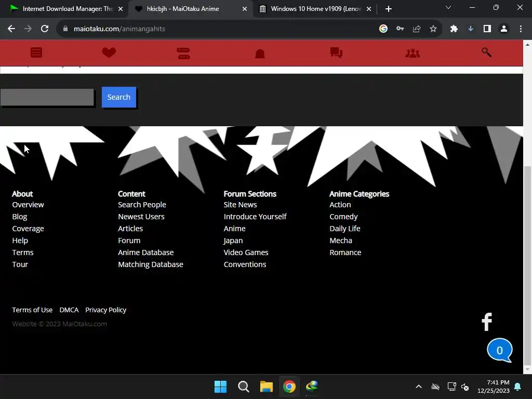Open the Help link

(20, 241)
